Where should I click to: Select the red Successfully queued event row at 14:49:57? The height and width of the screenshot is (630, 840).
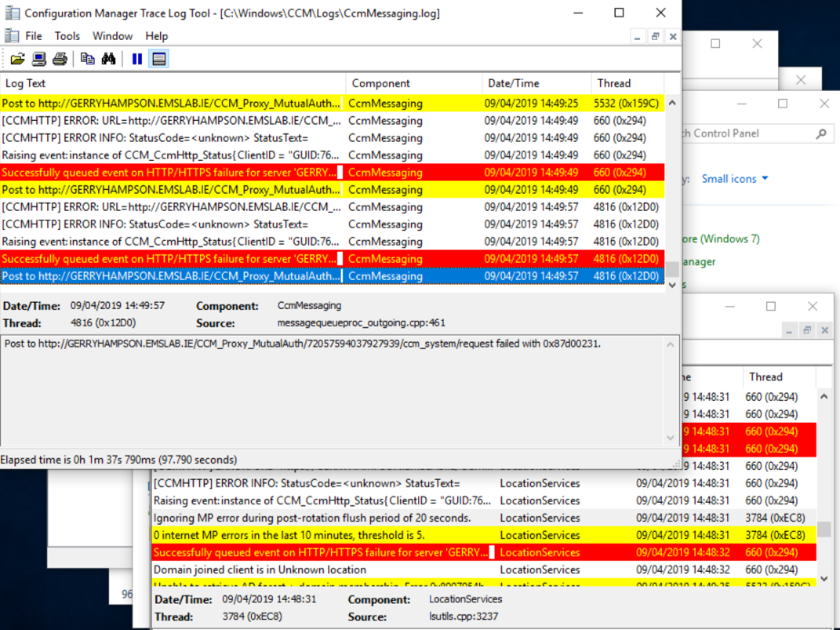click(332, 259)
